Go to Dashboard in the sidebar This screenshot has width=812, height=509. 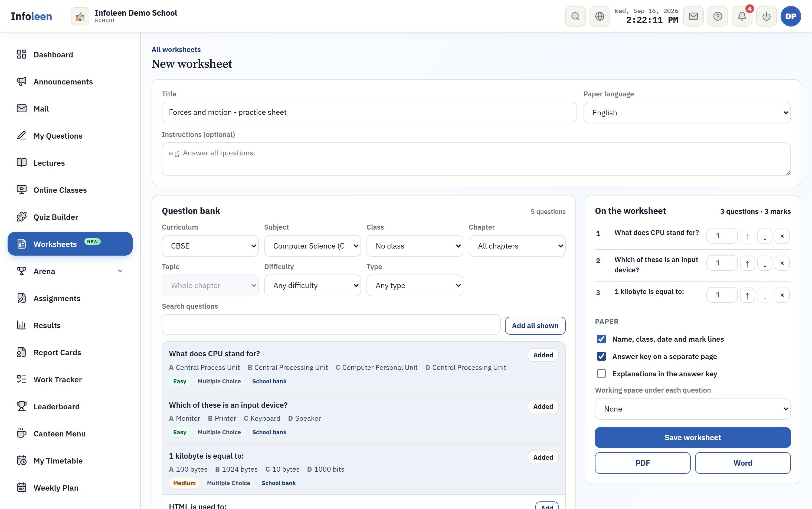tap(70, 54)
